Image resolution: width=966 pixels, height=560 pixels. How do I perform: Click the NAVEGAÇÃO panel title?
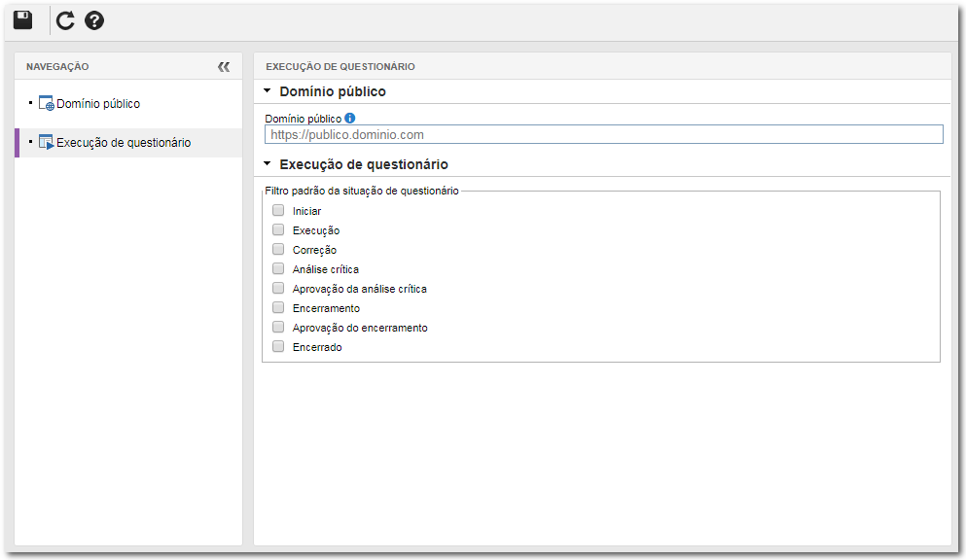click(x=57, y=66)
